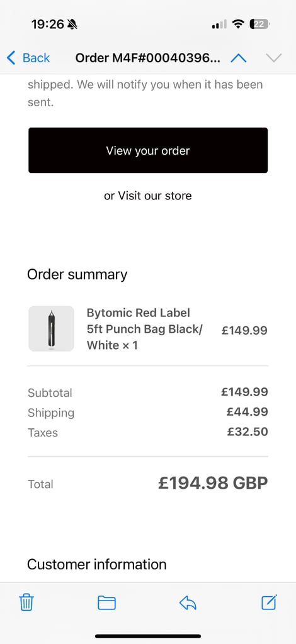This screenshot has width=296, height=644.
Task: Go to next email with down chevron
Action: coord(274,58)
